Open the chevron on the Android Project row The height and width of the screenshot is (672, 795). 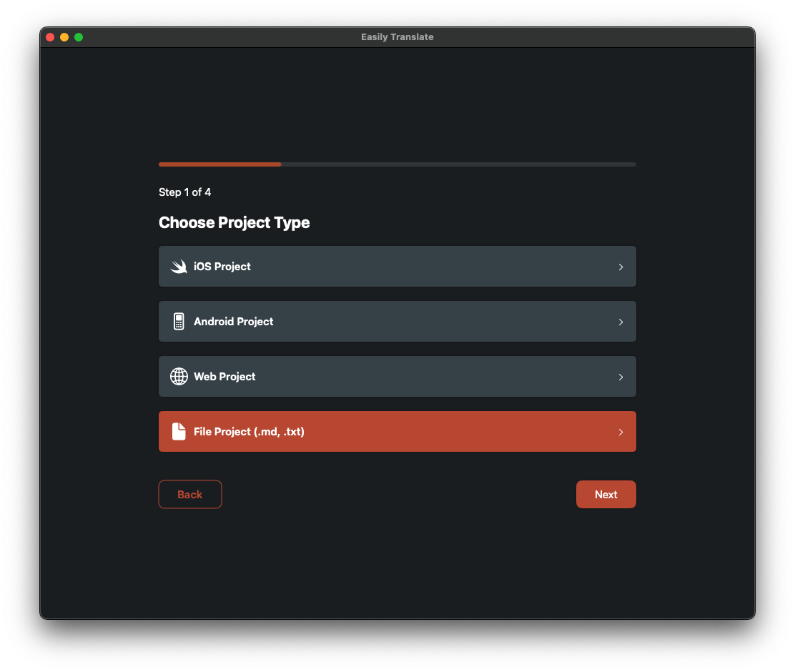point(621,322)
